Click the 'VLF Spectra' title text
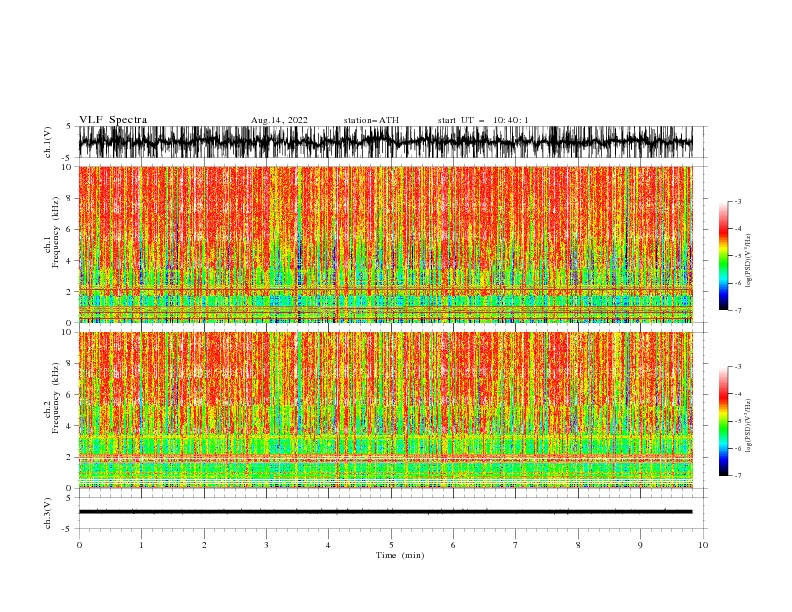Image resolution: width=792 pixels, height=612 pixels. pos(113,120)
